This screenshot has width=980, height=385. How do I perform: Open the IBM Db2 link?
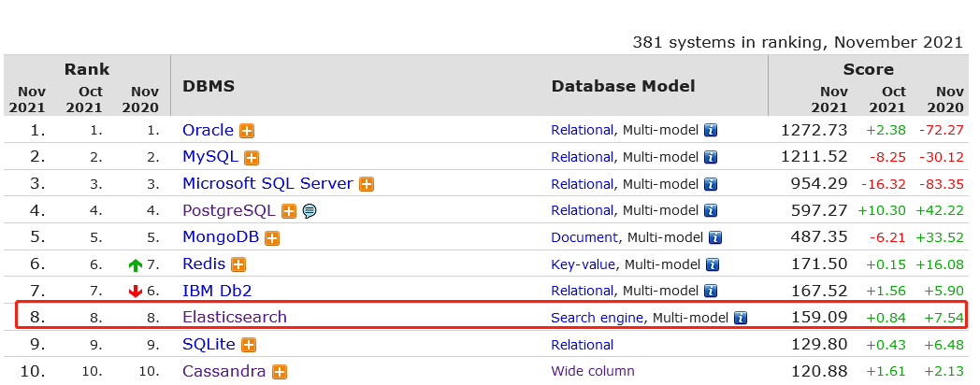click(217, 291)
